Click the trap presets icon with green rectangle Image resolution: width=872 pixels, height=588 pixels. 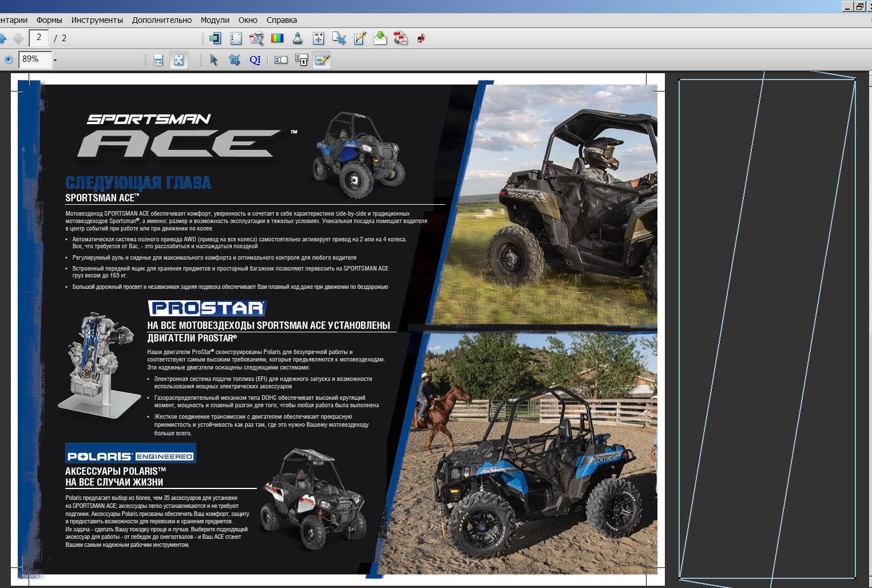click(215, 38)
